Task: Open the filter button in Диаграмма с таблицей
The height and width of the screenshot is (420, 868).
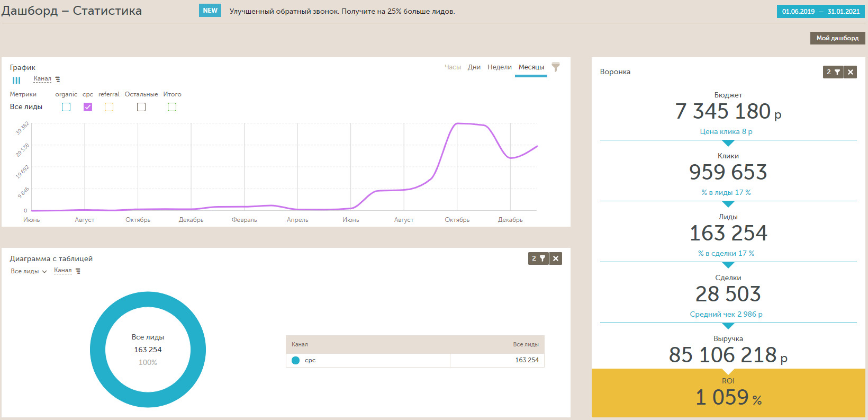Action: tap(538, 258)
